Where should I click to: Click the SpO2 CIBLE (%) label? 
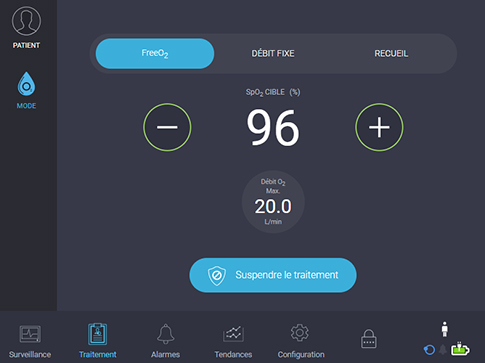[273, 92]
